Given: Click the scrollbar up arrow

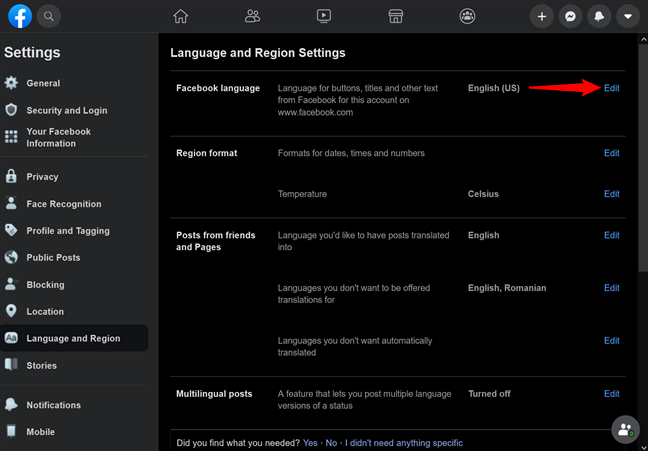Looking at the screenshot, I should (x=643, y=39).
